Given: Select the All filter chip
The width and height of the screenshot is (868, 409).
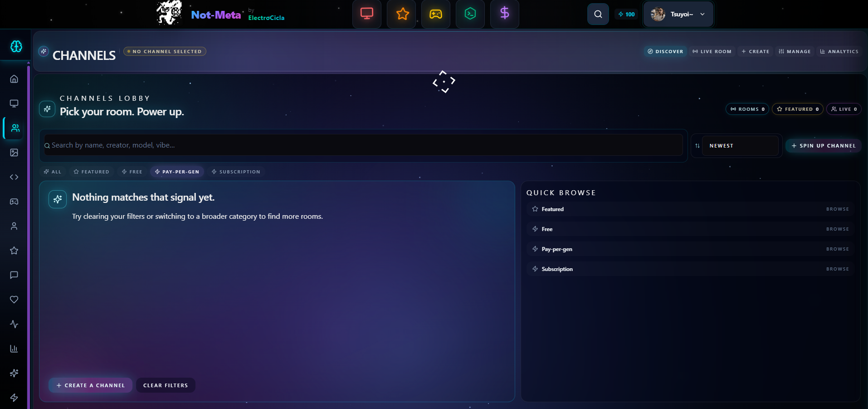Looking at the screenshot, I should [53, 172].
